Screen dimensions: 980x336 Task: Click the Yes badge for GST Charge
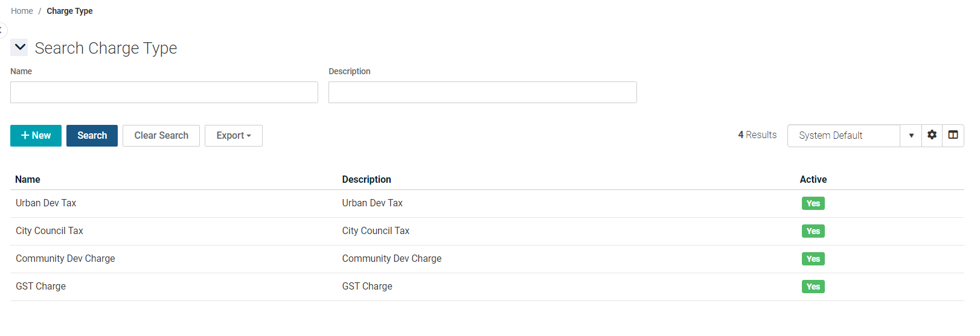[x=813, y=287]
